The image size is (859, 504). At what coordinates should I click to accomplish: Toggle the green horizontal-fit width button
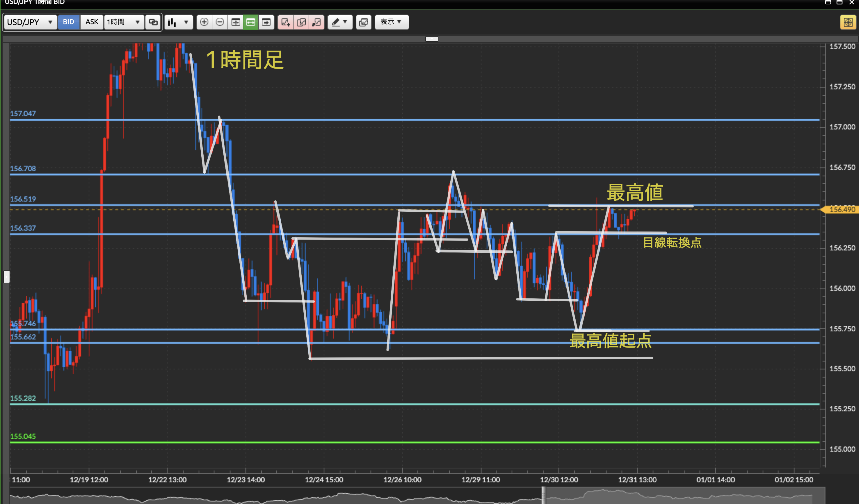[251, 22]
